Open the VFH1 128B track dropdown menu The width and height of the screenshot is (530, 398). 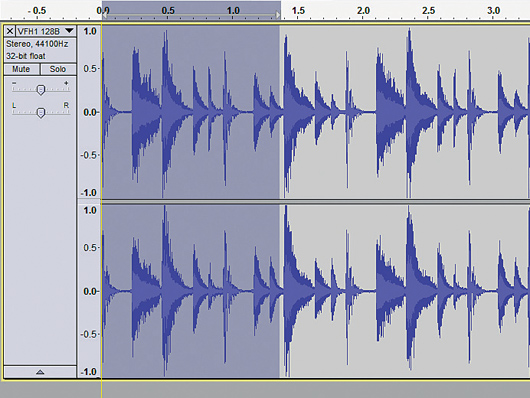click(x=46, y=31)
